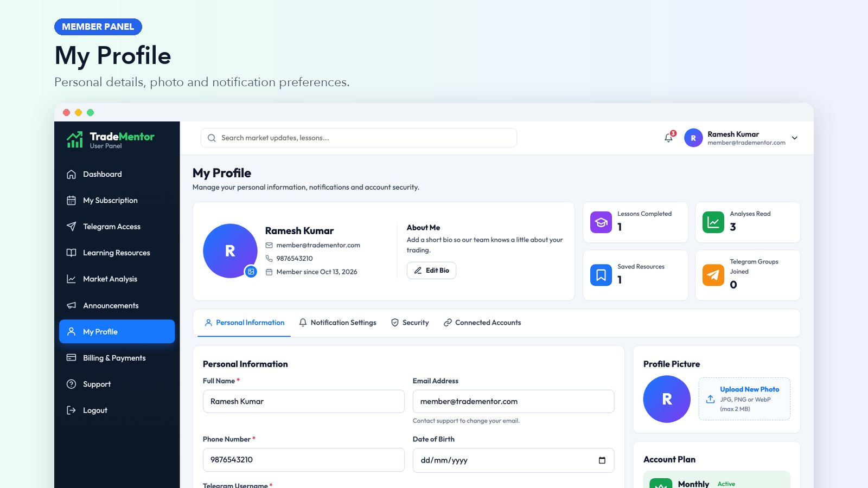The width and height of the screenshot is (868, 488).
Task: Click the camera badge on profile avatar
Action: [251, 272]
